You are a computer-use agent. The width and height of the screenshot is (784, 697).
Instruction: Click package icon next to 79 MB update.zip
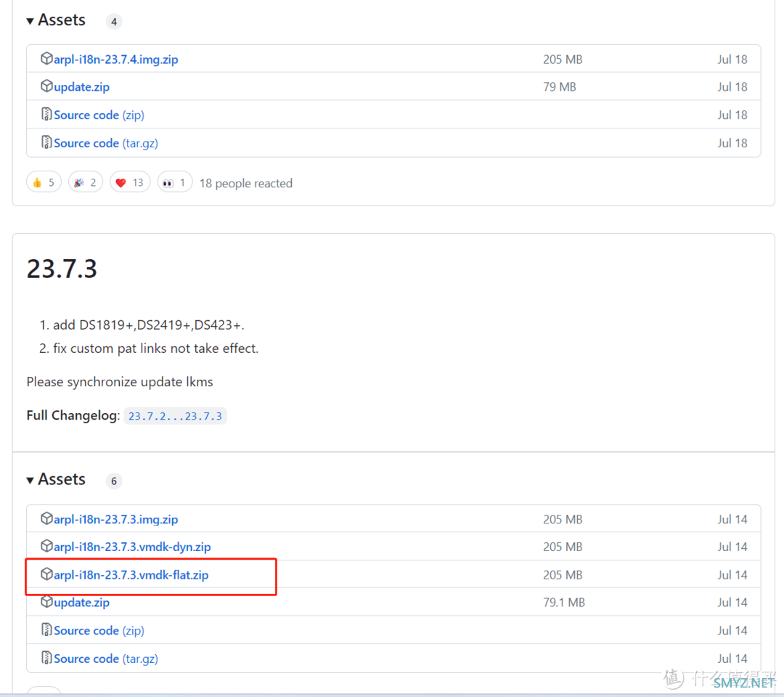click(x=46, y=86)
